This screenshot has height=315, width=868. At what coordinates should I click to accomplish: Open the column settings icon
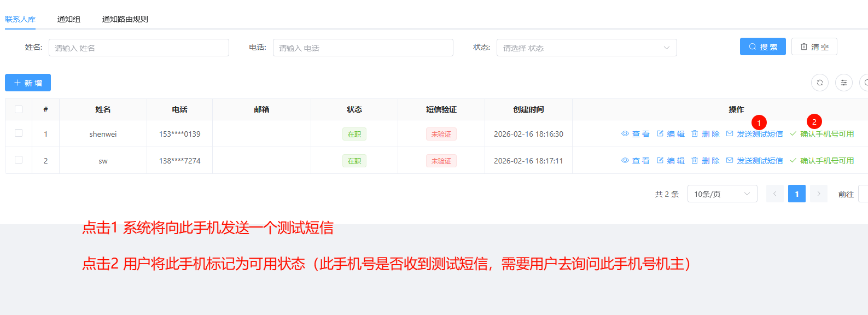[843, 83]
